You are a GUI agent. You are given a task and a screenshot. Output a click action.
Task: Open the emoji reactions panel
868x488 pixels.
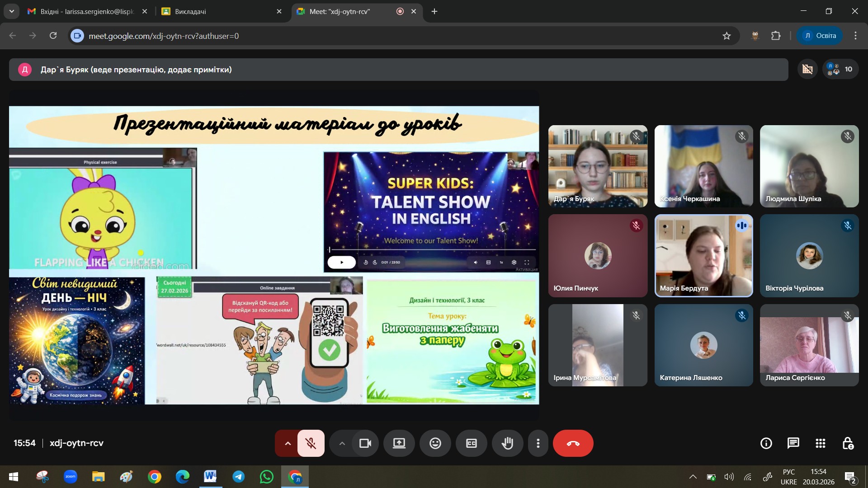435,443
